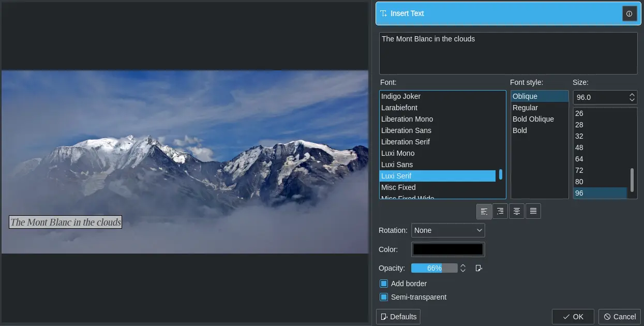Select justified (block) text alignment
644x326 pixels.
(533, 211)
